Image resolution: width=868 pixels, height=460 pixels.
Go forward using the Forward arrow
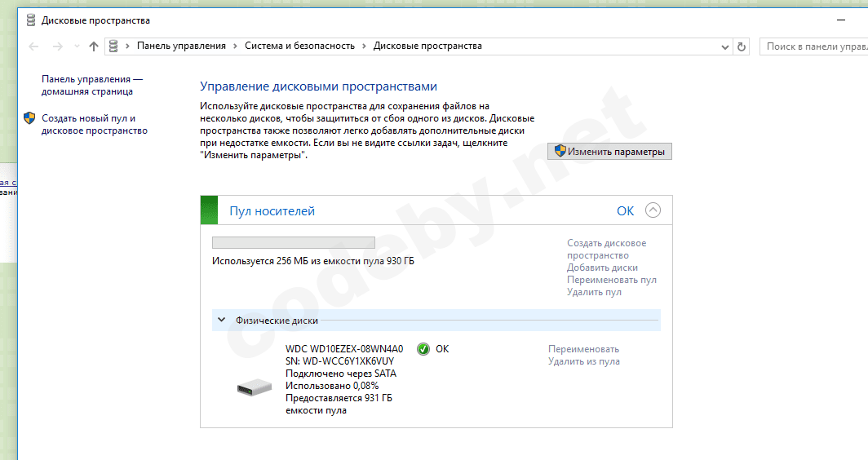pos(58,46)
